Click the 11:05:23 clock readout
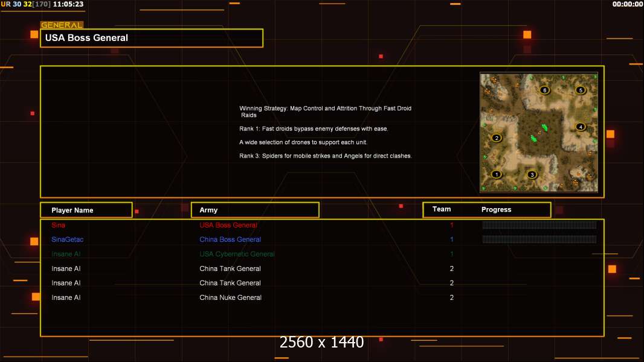 point(68,4)
